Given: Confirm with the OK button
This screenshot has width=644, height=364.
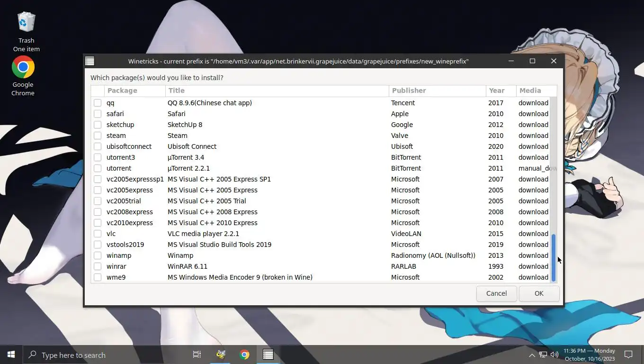Looking at the screenshot, I should [539, 293].
